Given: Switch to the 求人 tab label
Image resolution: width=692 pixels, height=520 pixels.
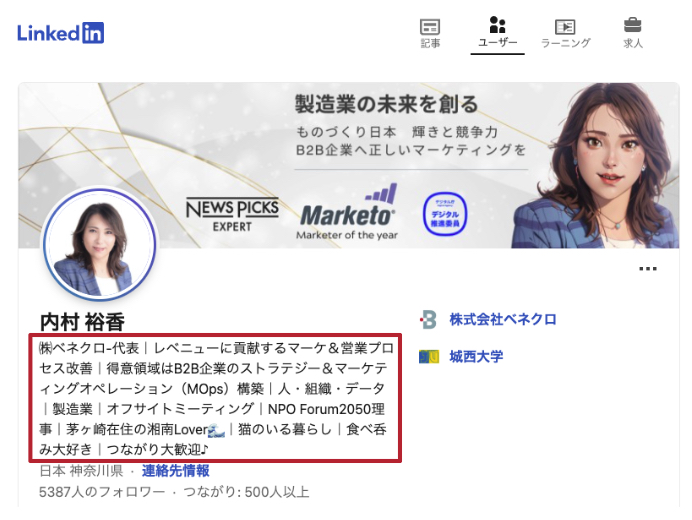Looking at the screenshot, I should click(x=633, y=43).
